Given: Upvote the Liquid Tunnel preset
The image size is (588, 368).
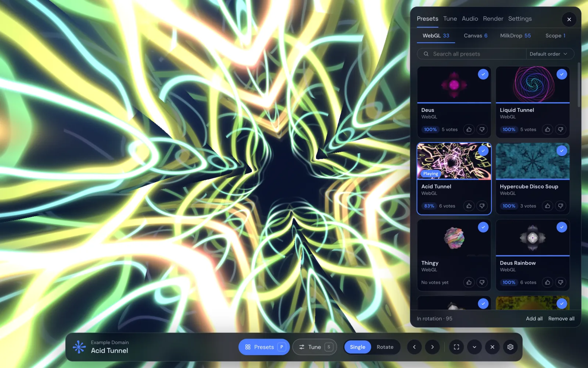Looking at the screenshot, I should coord(548,130).
